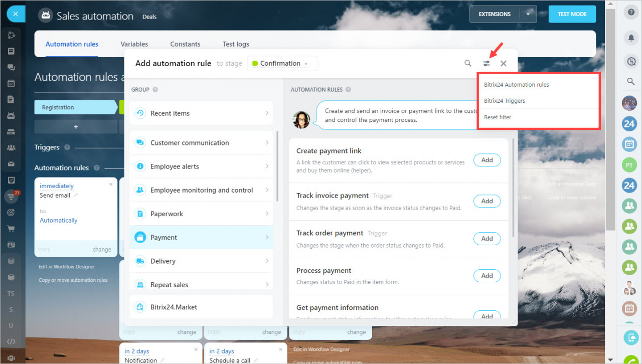Expand the Delivery group
Image resolution: width=642 pixels, height=364 pixels.
tap(201, 261)
